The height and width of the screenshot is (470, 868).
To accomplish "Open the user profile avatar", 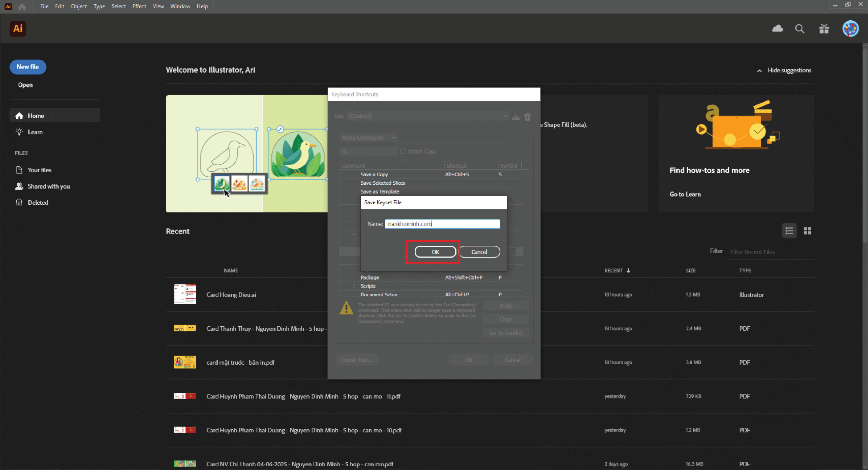I will click(x=850, y=28).
